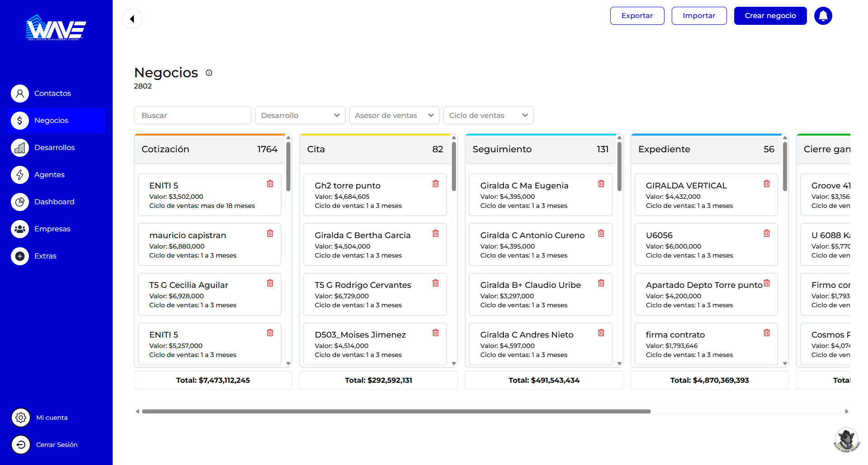Open the Giralda C Bertha Garcia card
Screen dimensions: 868x465
(x=375, y=244)
